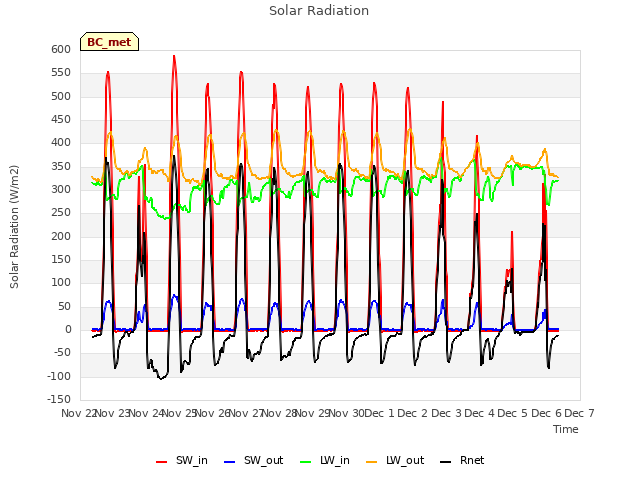Screen dimensions: 640x480
Task: Click the Dec 4 x-axis date label
Action: [480, 413]
